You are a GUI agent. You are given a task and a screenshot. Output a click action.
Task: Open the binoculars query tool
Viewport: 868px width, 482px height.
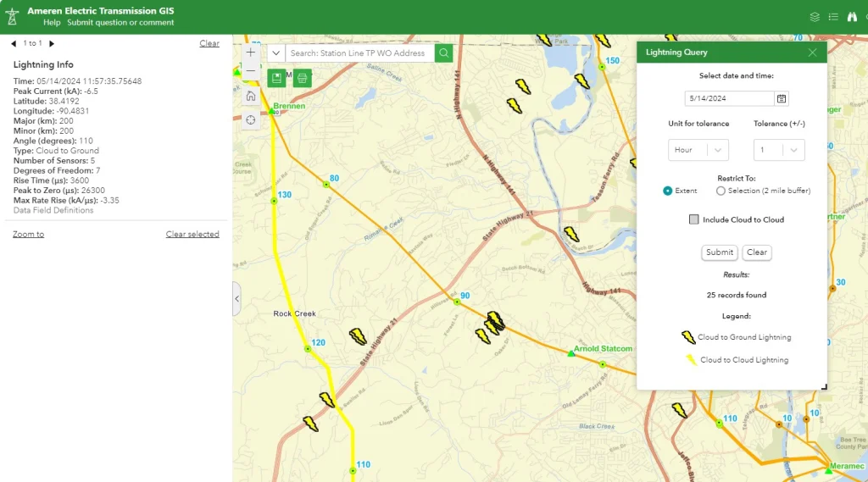[852, 17]
